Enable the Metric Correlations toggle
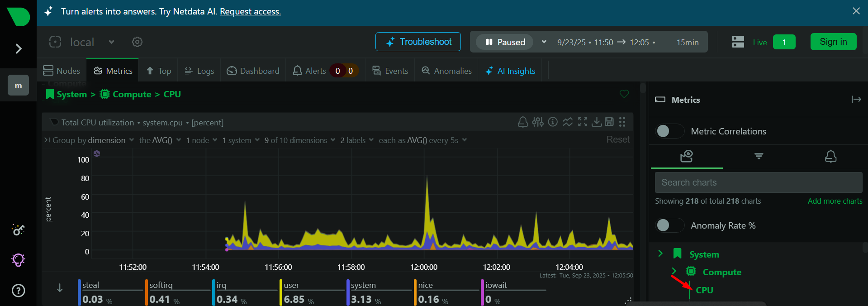The width and height of the screenshot is (868, 306). (669, 131)
